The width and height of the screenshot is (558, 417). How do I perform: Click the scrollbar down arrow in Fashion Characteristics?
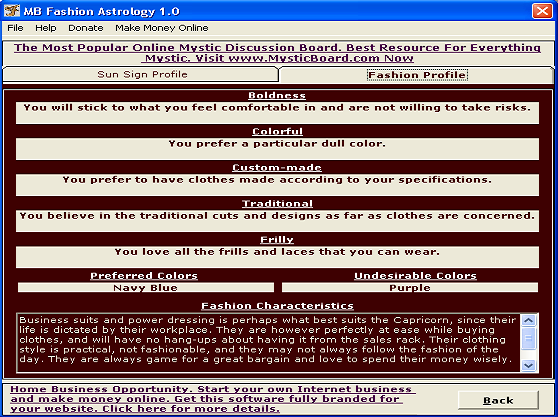(x=528, y=365)
